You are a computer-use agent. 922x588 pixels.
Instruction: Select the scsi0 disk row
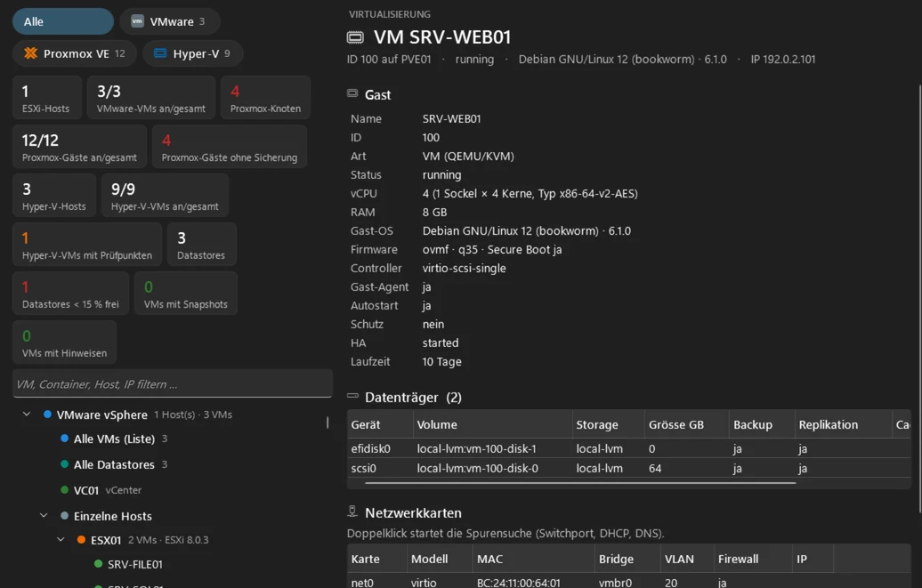pos(628,468)
